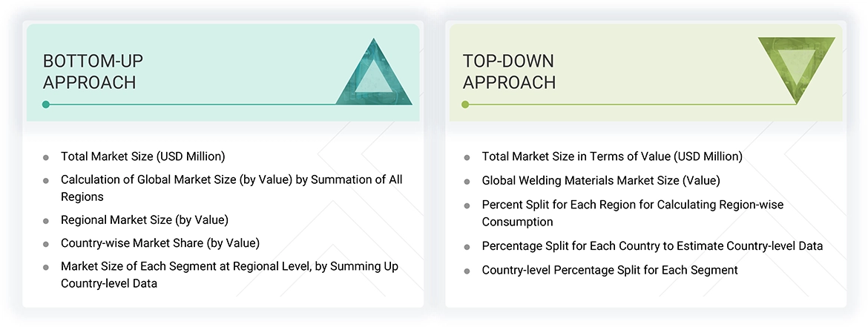868x327 pixels.
Task: Click "Country-wise Market Share (by Value)" item
Action: pyautogui.click(x=160, y=242)
